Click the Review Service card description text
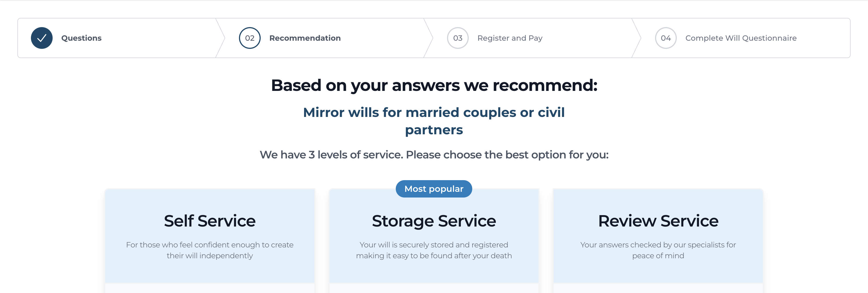This screenshot has width=868, height=293. click(x=658, y=250)
